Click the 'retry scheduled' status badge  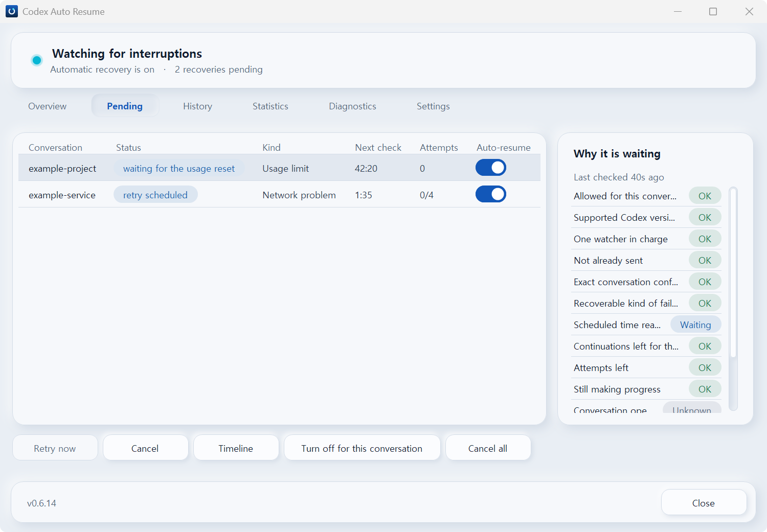(x=155, y=195)
